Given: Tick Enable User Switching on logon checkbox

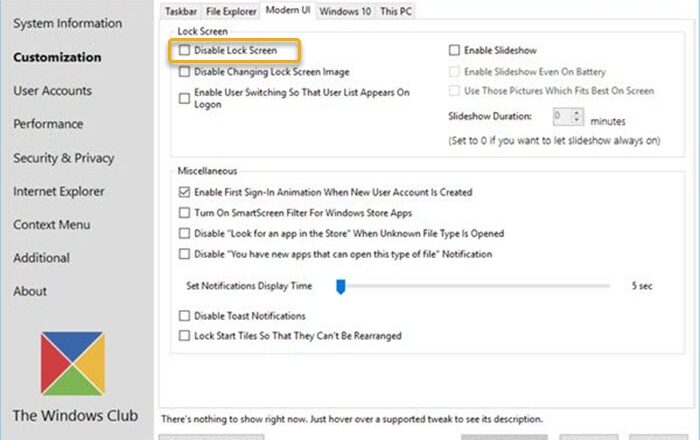Looking at the screenshot, I should point(185,98).
